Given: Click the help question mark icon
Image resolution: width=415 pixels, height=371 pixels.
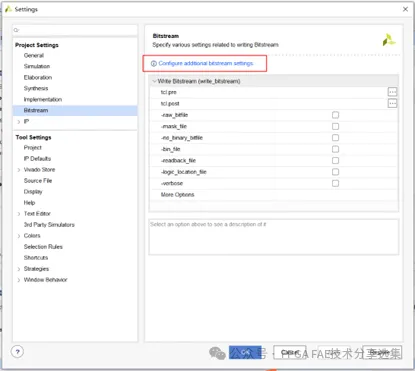Looking at the screenshot, I should click(x=17, y=351).
